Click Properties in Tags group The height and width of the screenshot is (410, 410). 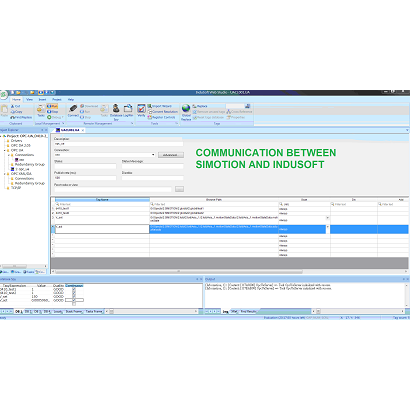pos(236,117)
